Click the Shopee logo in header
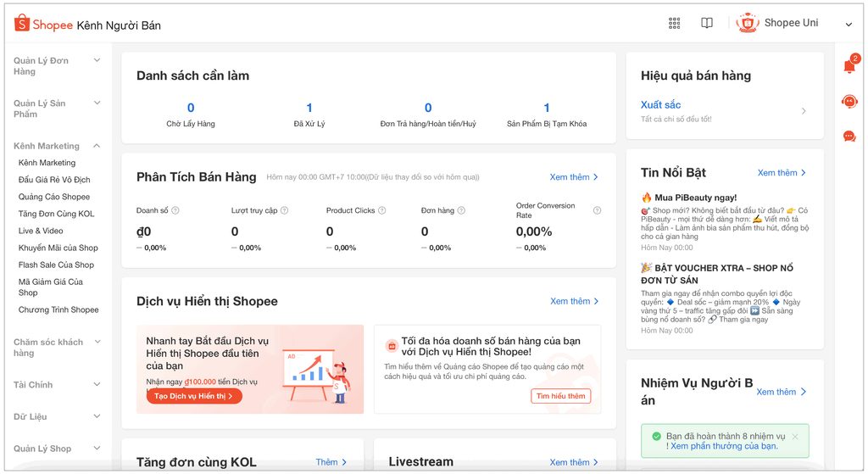This screenshot has height=474, width=868. [x=43, y=25]
